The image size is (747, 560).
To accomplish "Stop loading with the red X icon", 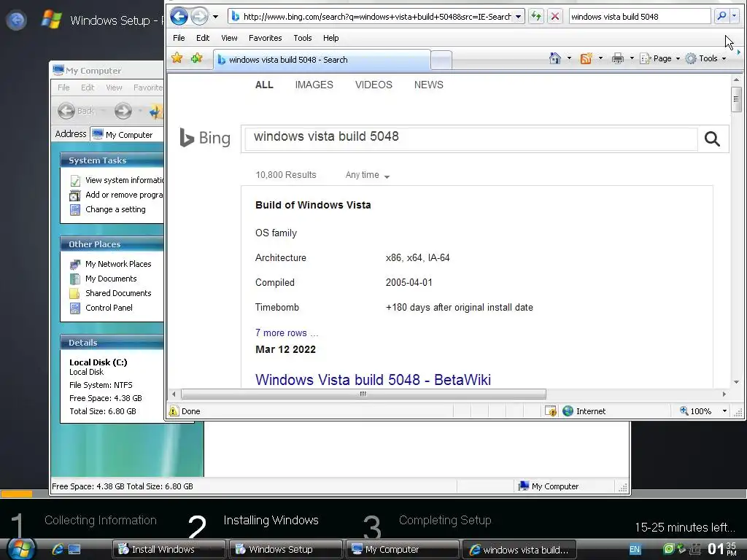I will point(555,17).
